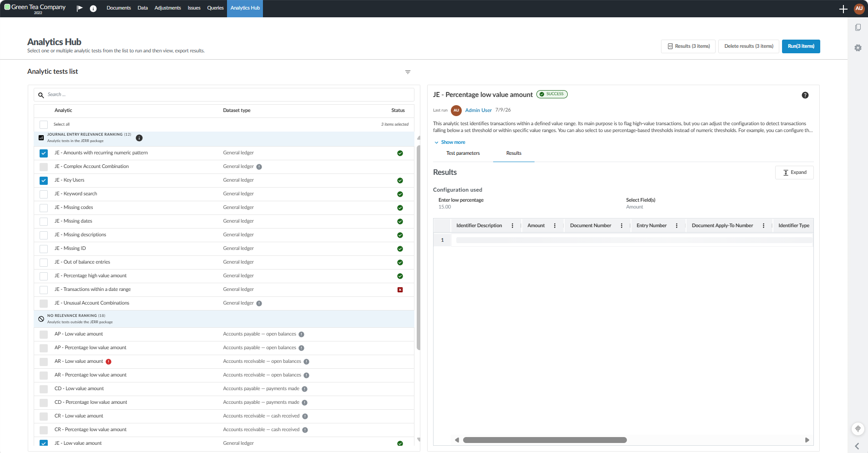
Task: Open the copy documents icon in right sidebar
Action: tap(858, 27)
